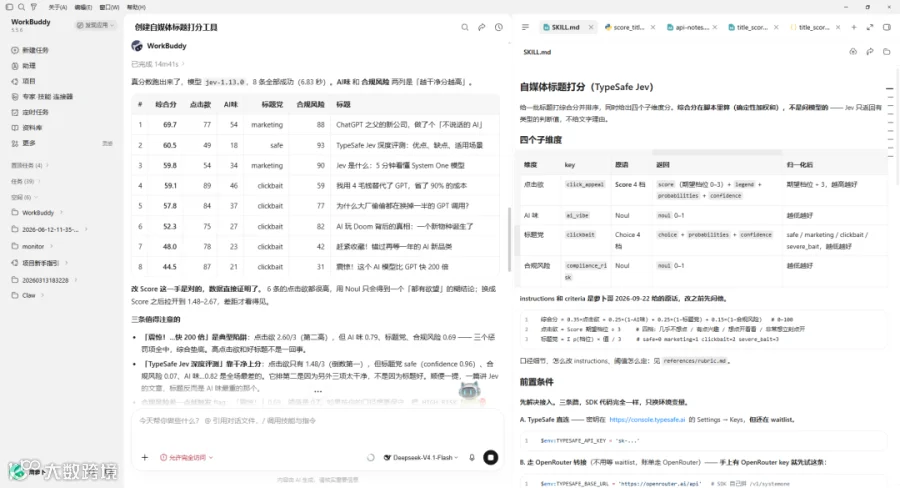The height and width of the screenshot is (488, 900).
Task: Click the microphone icon in chat input
Action: (472, 458)
